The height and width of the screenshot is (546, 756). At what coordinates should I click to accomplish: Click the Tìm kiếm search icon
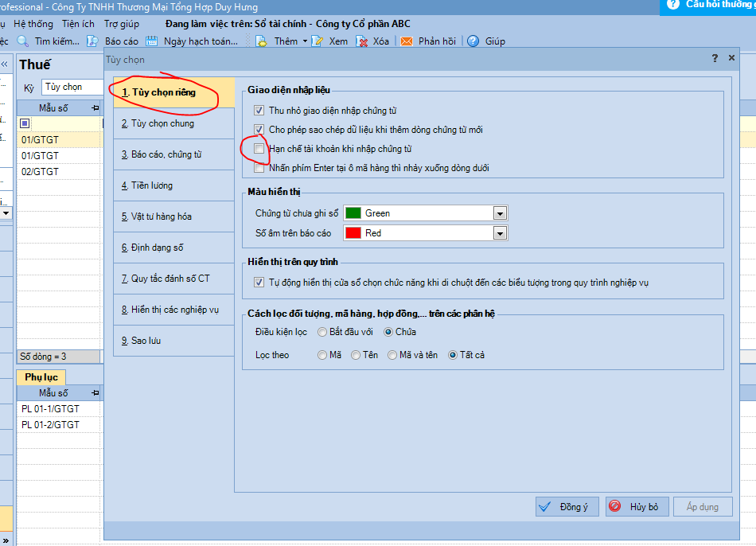pos(23,41)
